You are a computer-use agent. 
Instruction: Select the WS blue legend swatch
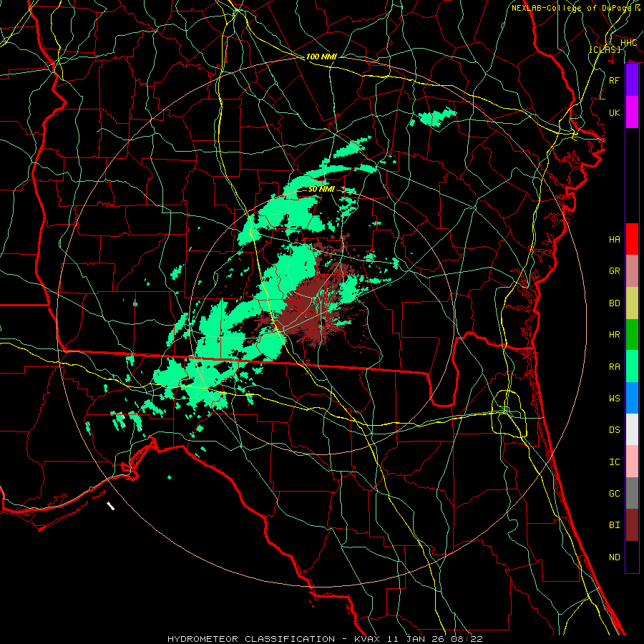tap(632, 398)
